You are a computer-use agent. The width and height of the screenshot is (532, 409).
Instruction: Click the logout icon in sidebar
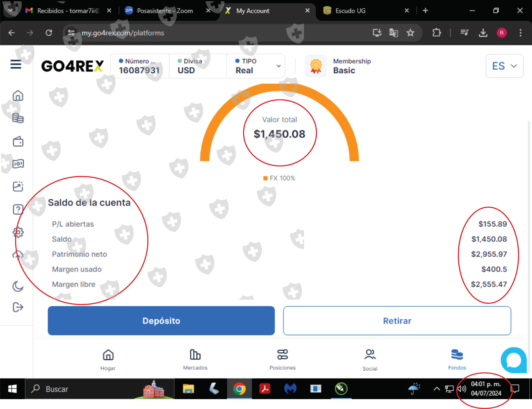pos(18,307)
